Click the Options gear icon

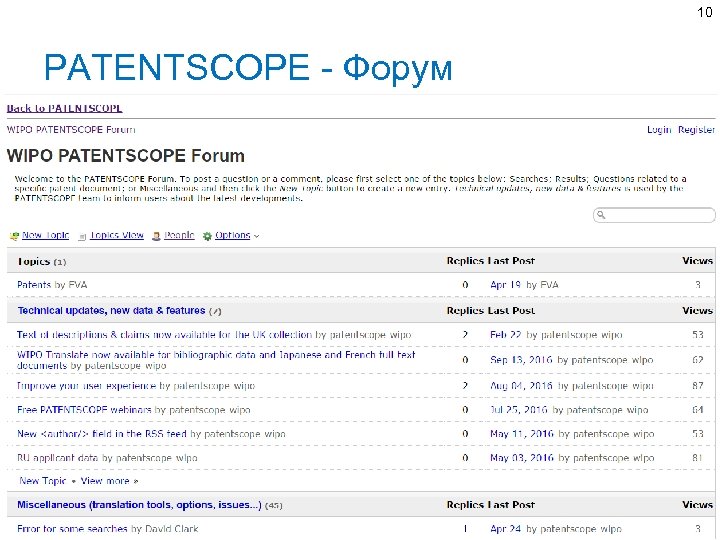tap(207, 236)
